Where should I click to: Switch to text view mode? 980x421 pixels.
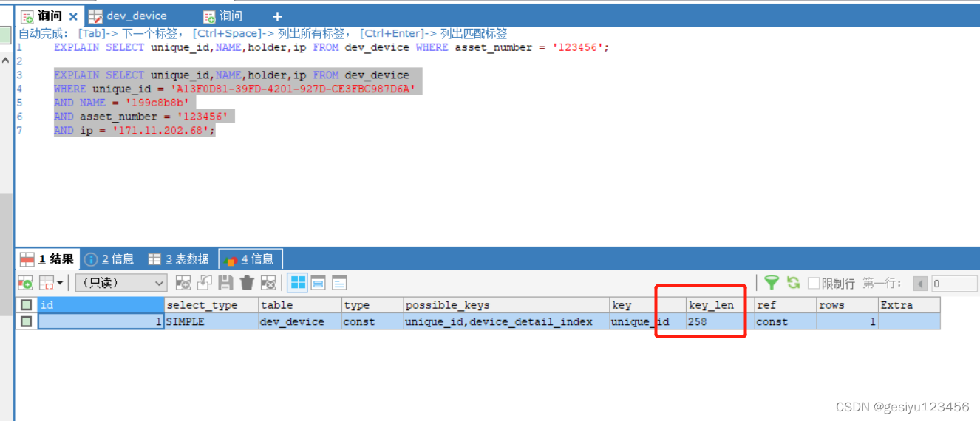point(339,283)
